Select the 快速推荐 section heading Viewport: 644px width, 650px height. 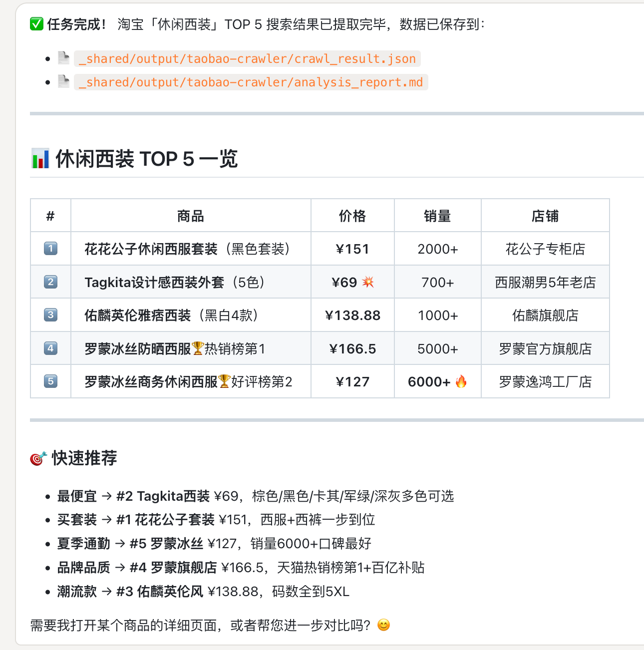84,458
